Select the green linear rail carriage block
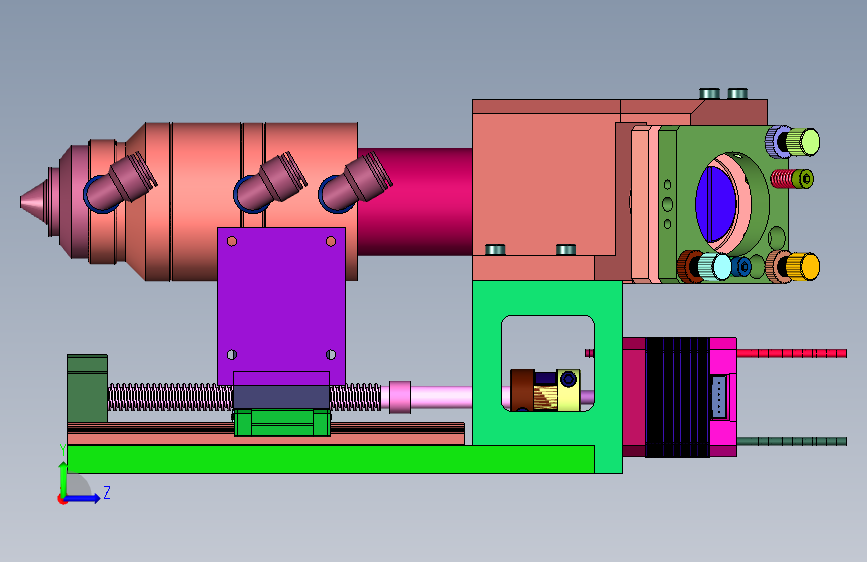This screenshot has width=867, height=562. (x=282, y=423)
